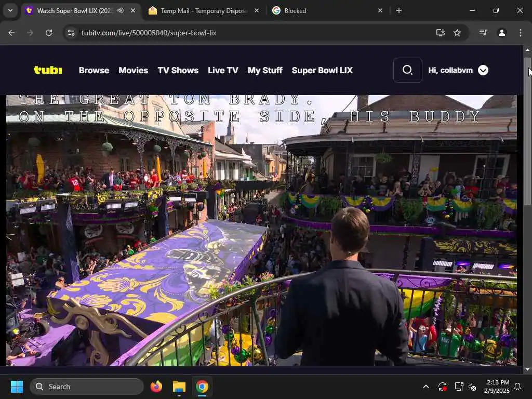Click the scrollbar down arrow
The height and width of the screenshot is (399, 532).
527,369
